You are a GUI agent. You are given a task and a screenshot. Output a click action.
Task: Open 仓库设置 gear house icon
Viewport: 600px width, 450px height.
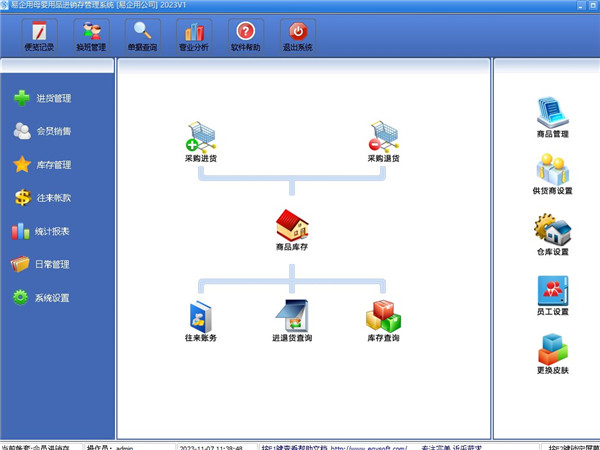[x=553, y=235]
